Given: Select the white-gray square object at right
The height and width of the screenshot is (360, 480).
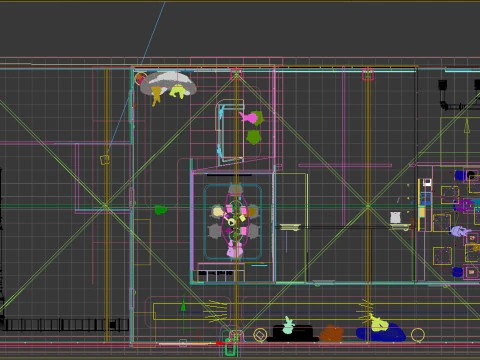Looking at the screenshot, I should pyautogui.click(x=395, y=217).
